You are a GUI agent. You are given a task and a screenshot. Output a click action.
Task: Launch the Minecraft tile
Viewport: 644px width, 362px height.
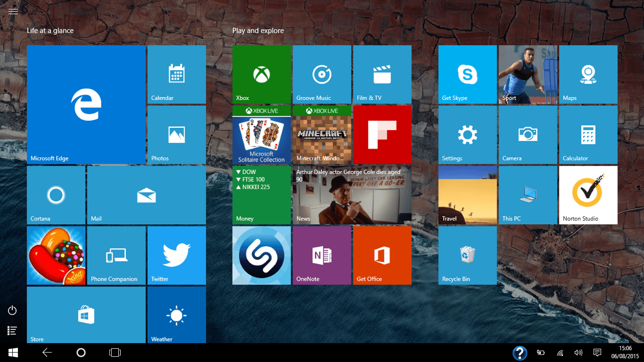[322, 135]
